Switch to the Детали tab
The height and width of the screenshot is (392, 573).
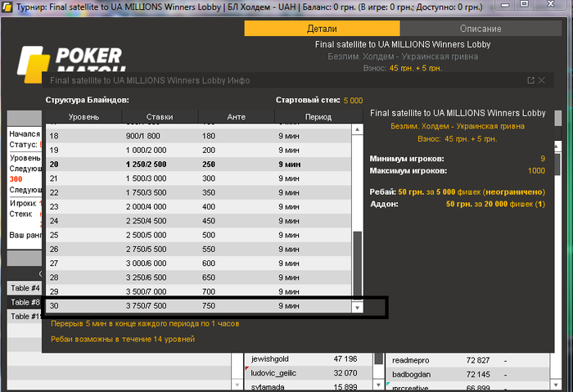322,29
